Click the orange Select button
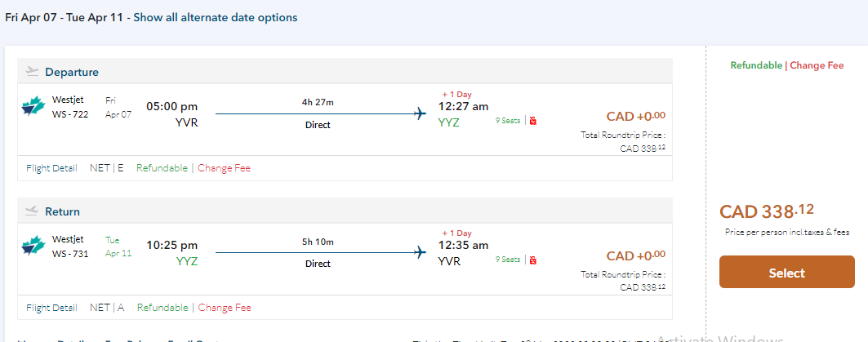868x342 pixels. (786, 273)
